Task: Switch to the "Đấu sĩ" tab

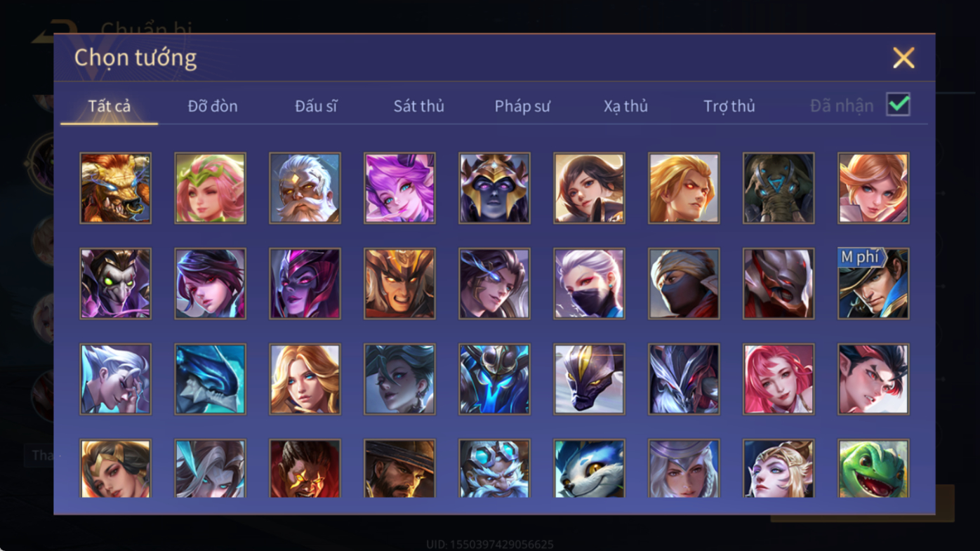Action: click(x=316, y=106)
